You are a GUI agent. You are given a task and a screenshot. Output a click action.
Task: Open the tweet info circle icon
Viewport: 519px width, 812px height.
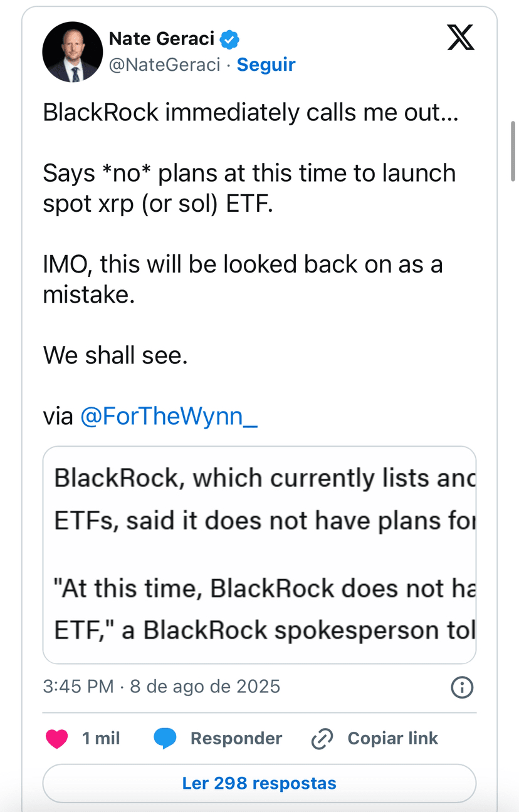(x=462, y=687)
